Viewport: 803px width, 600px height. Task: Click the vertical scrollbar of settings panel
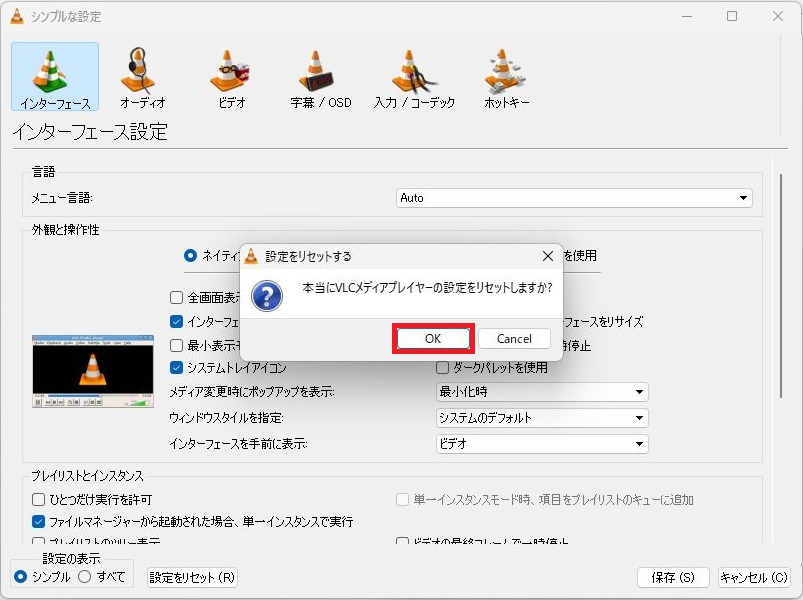point(781,290)
